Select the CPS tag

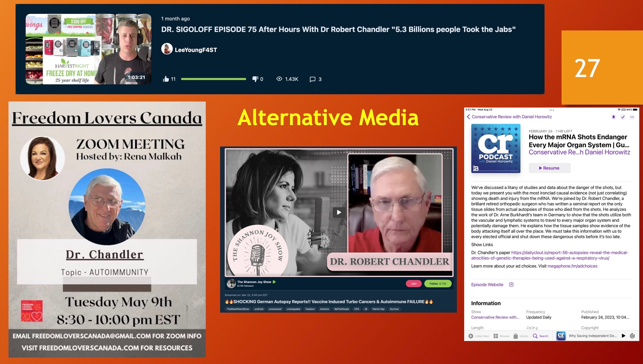(x=356, y=309)
